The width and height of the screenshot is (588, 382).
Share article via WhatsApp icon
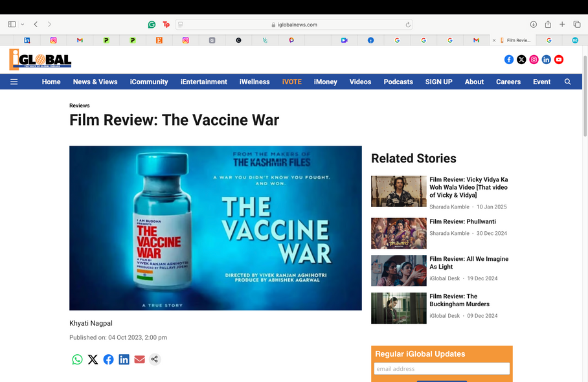77,359
